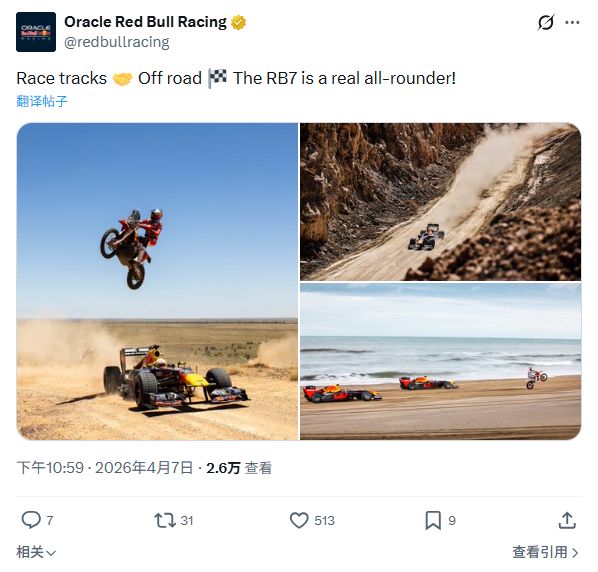The image size is (598, 572).
Task: Open the motorbike jumping over F1 car photo
Action: click(158, 281)
